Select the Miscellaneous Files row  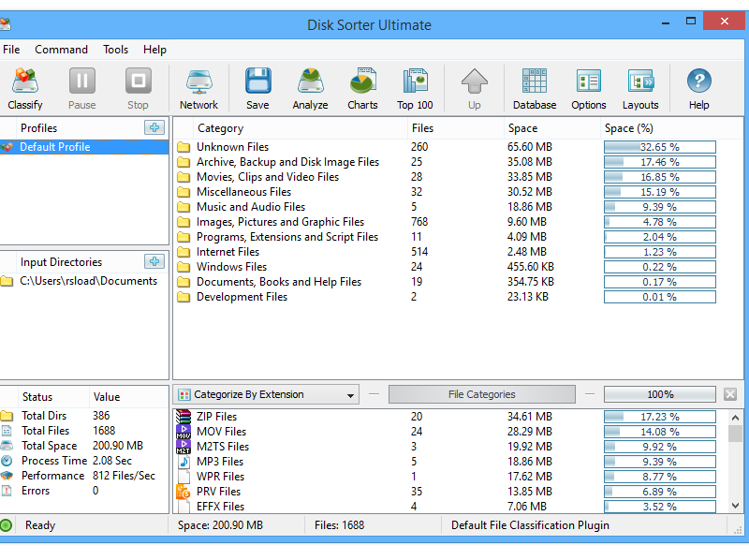pyautogui.click(x=447, y=192)
